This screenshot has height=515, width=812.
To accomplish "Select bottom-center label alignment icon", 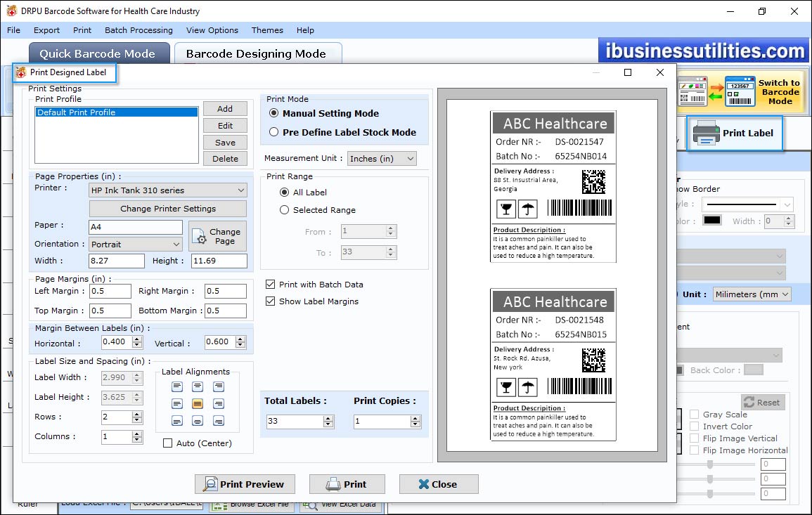I will [198, 421].
